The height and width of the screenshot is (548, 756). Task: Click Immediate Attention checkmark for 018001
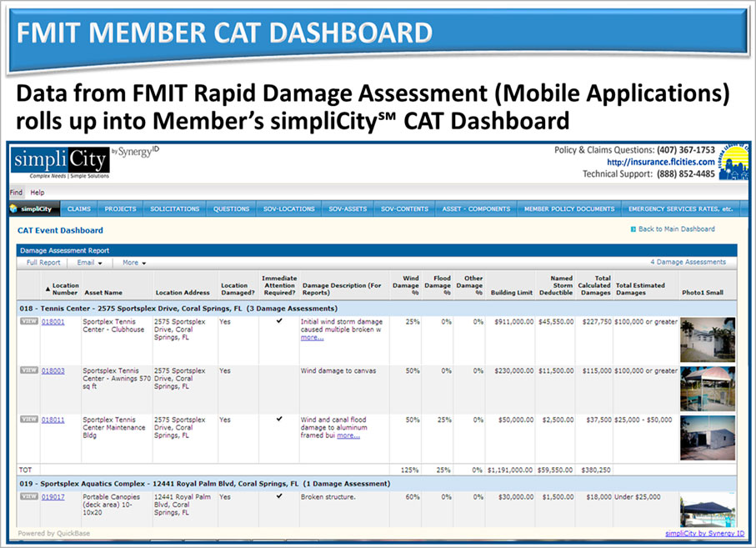pos(279,321)
